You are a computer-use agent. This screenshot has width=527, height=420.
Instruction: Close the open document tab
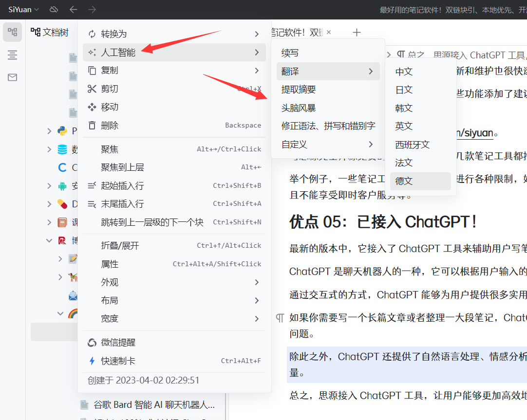(x=329, y=32)
